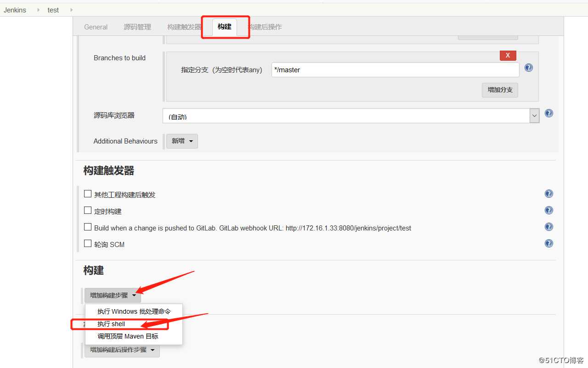Expand the breadcrumb arrow after test
This screenshot has width=588, height=368.
[71, 10]
